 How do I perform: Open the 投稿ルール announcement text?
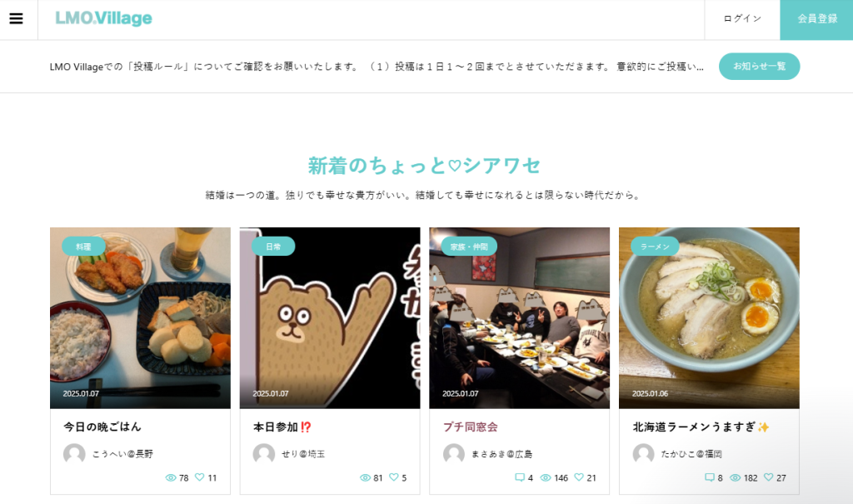377,67
